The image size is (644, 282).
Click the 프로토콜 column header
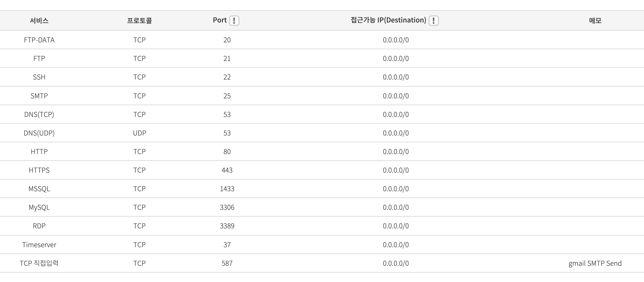coord(139,20)
